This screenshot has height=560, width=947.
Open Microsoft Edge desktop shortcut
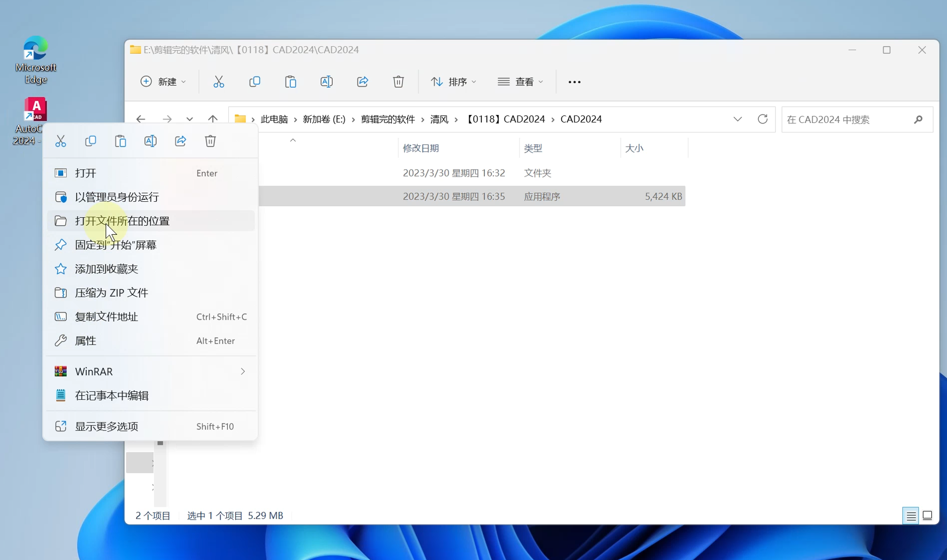(x=36, y=59)
